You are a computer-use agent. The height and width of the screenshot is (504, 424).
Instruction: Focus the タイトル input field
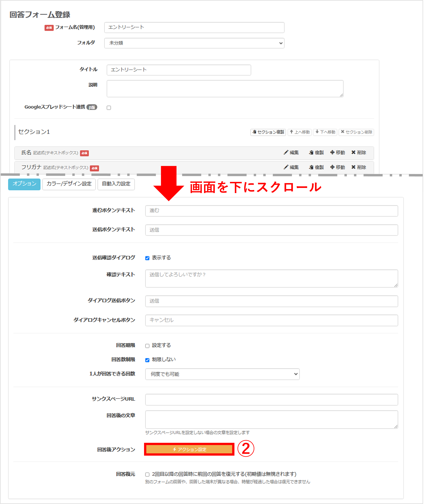tap(179, 70)
